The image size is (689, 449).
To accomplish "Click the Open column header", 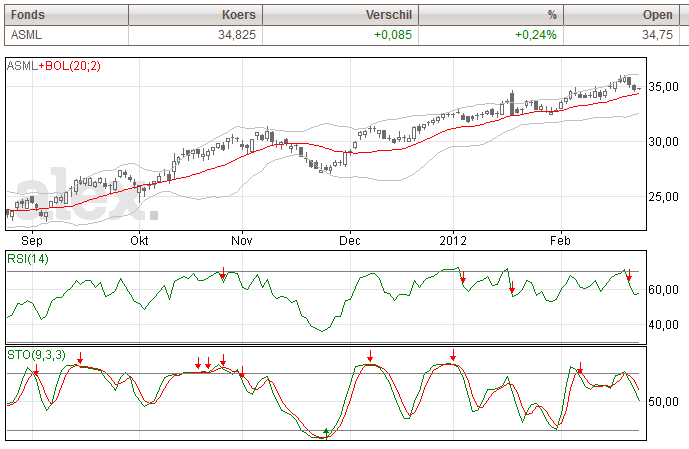I will click(621, 15).
